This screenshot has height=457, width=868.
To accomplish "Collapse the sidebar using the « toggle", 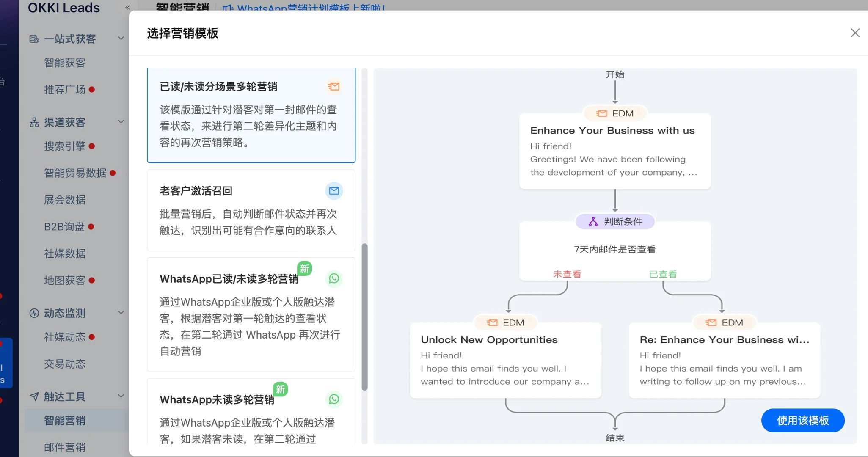I will [x=127, y=7].
